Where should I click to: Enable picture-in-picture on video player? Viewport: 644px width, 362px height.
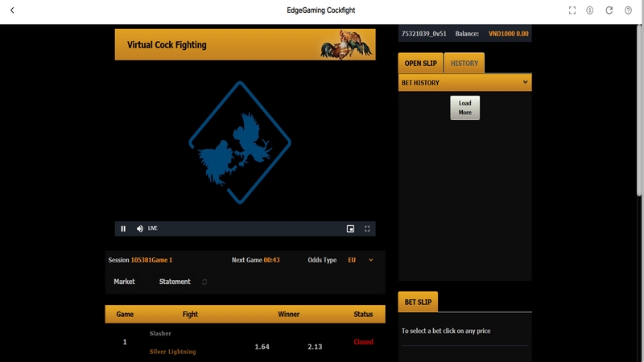click(x=350, y=228)
